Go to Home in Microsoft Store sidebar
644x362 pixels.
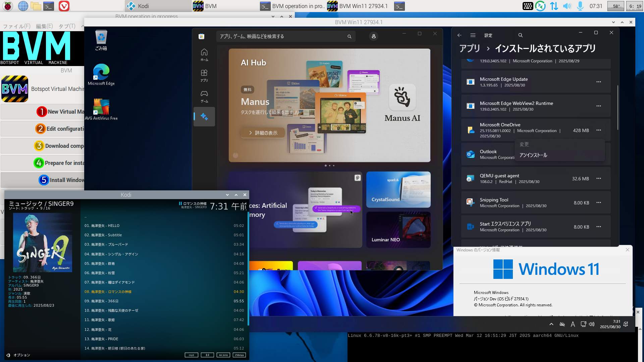pos(204,55)
